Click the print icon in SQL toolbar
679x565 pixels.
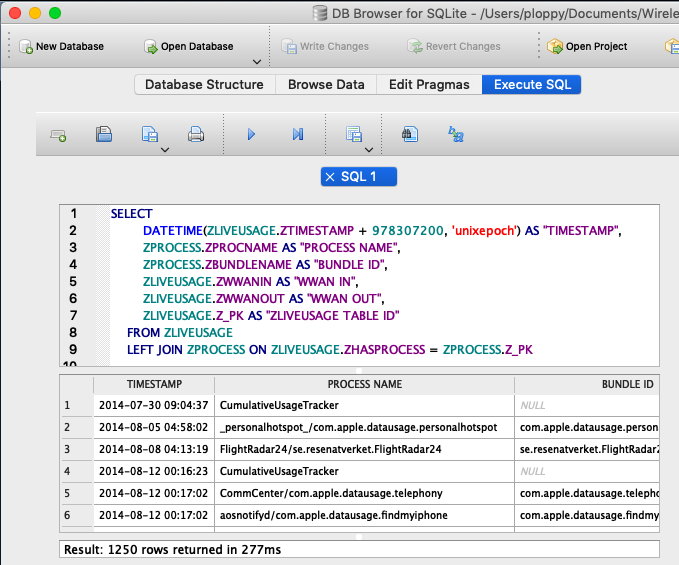[x=196, y=135]
